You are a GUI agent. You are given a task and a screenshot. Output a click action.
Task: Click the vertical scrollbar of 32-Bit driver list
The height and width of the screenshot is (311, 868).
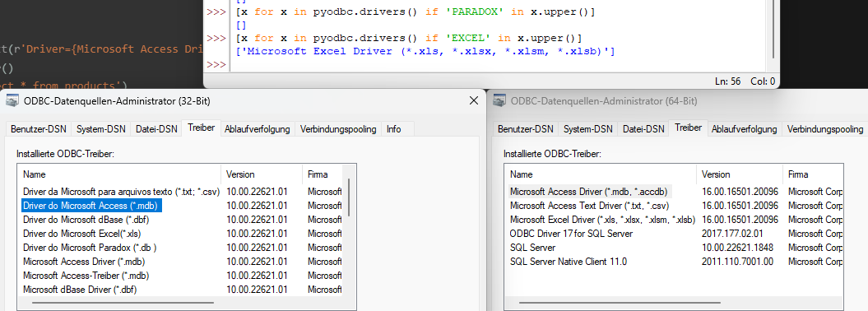tap(349, 197)
